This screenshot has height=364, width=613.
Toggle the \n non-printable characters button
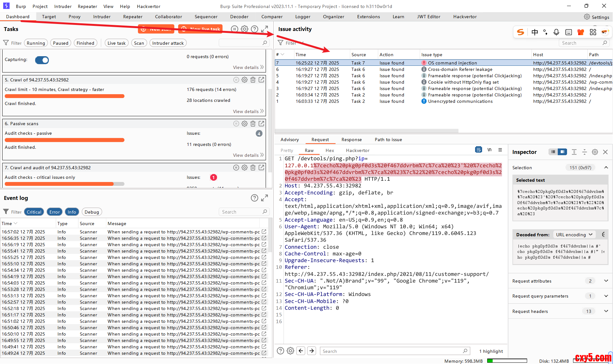point(489,150)
